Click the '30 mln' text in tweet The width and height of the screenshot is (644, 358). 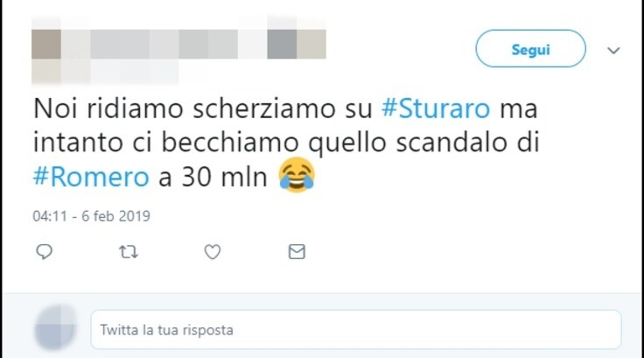point(224,177)
